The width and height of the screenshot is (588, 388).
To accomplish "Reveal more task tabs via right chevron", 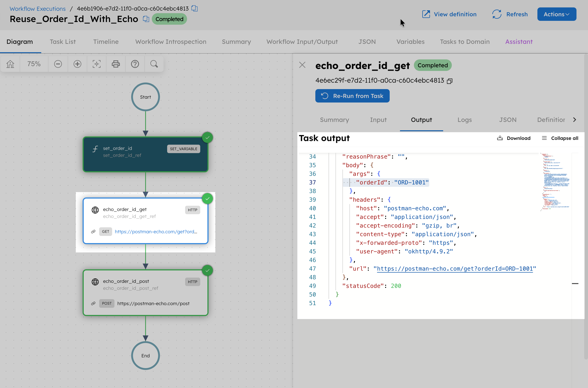I will (575, 120).
